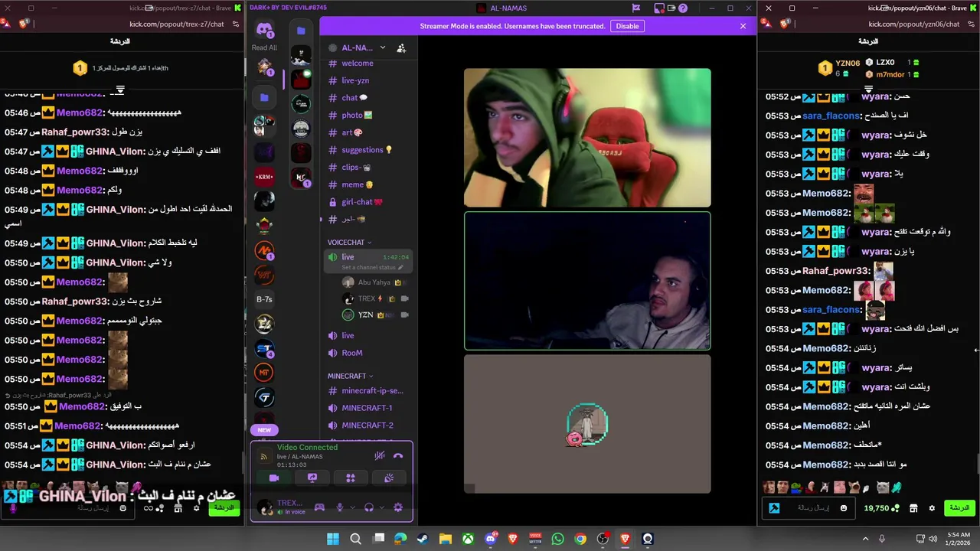This screenshot has width=980, height=551.
Task: Click game controller icon in Discord user panel
Action: coord(319,507)
